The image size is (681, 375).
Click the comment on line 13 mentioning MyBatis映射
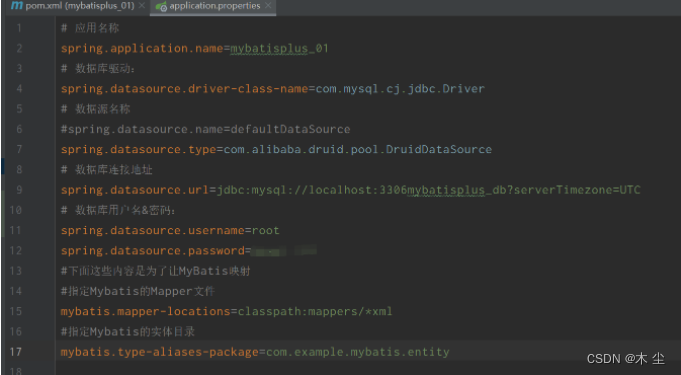[x=155, y=271]
